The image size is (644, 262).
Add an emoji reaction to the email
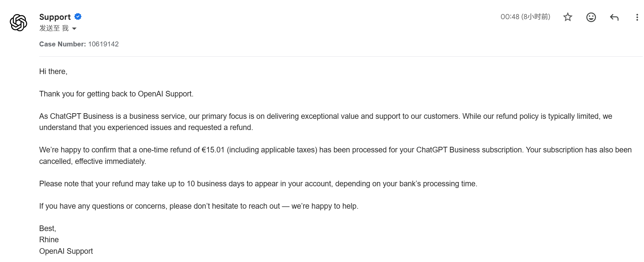591,17
